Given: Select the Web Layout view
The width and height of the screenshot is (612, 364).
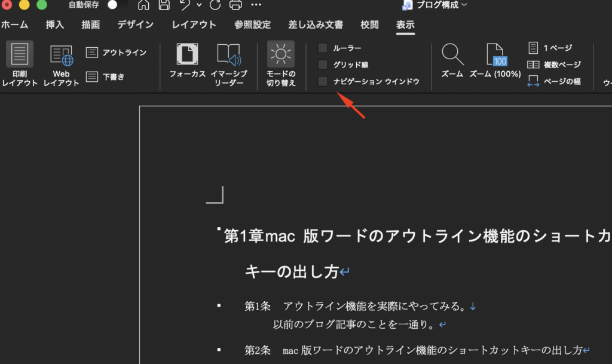Looking at the screenshot, I should click(x=61, y=63).
